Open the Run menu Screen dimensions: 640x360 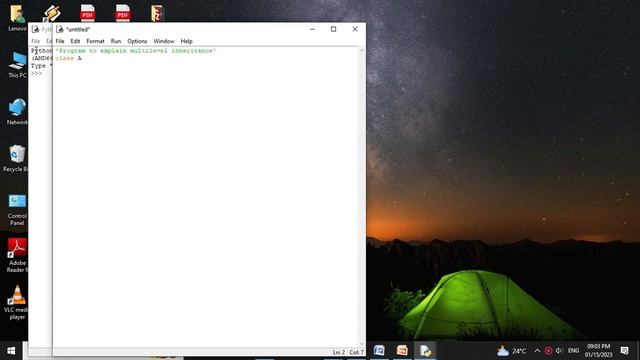(x=116, y=41)
